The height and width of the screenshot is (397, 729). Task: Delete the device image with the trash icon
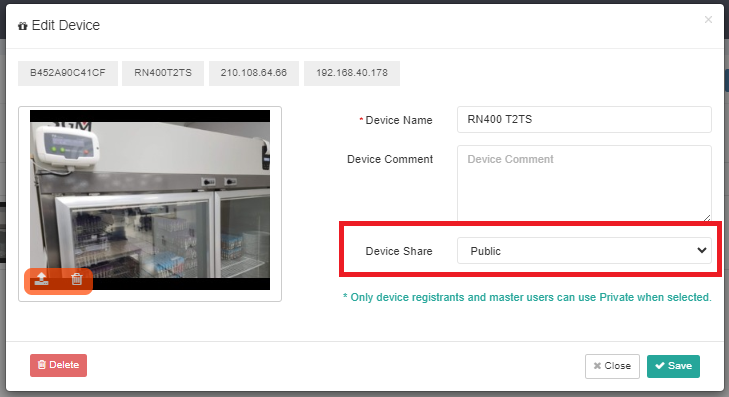click(77, 279)
